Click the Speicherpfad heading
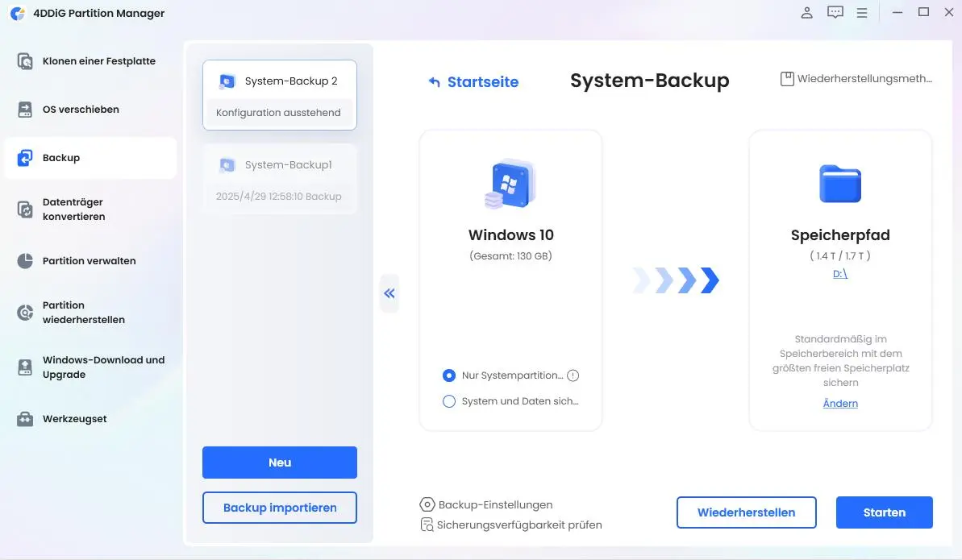The image size is (962, 560). [x=840, y=235]
